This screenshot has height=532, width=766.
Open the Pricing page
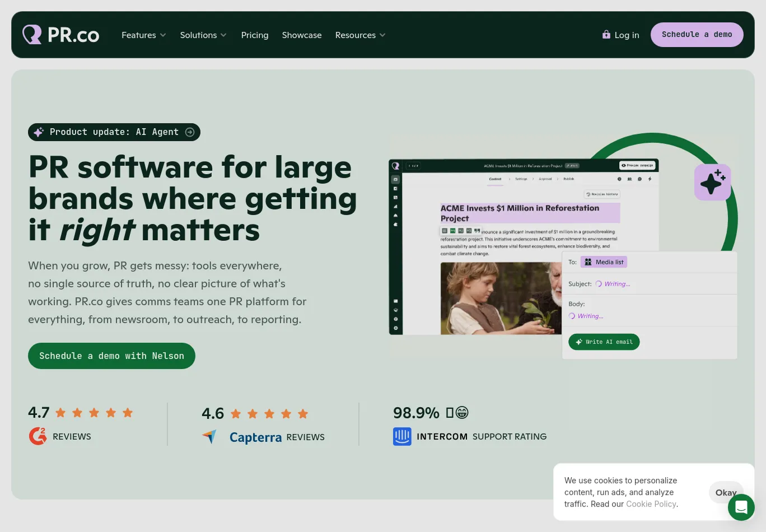pyautogui.click(x=255, y=35)
